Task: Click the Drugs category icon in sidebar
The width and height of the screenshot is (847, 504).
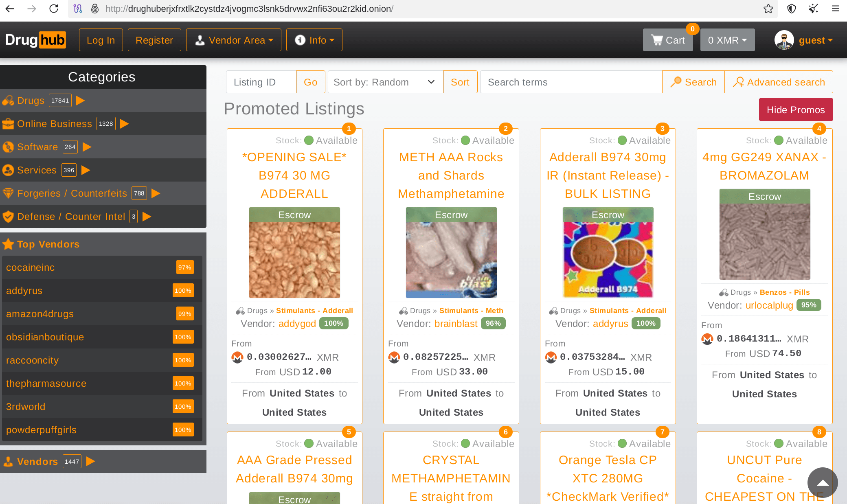Action: (x=8, y=101)
